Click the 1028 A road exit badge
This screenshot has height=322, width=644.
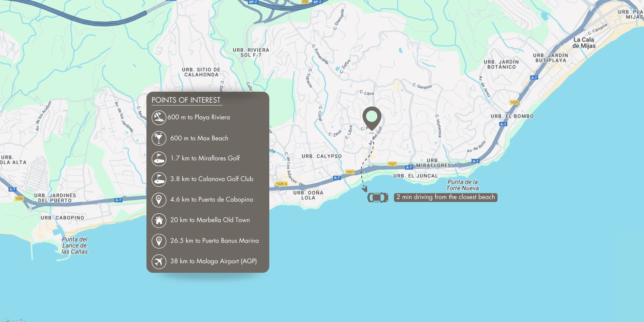281,184
